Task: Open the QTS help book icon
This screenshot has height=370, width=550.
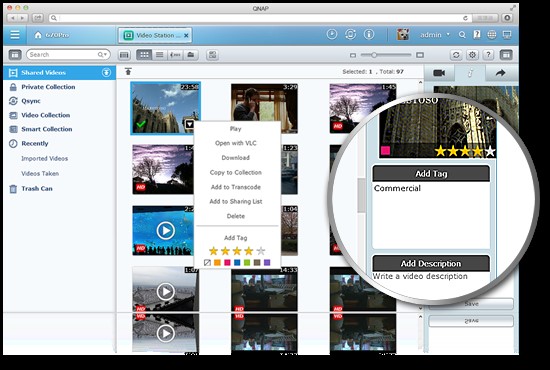Action: [x=477, y=34]
